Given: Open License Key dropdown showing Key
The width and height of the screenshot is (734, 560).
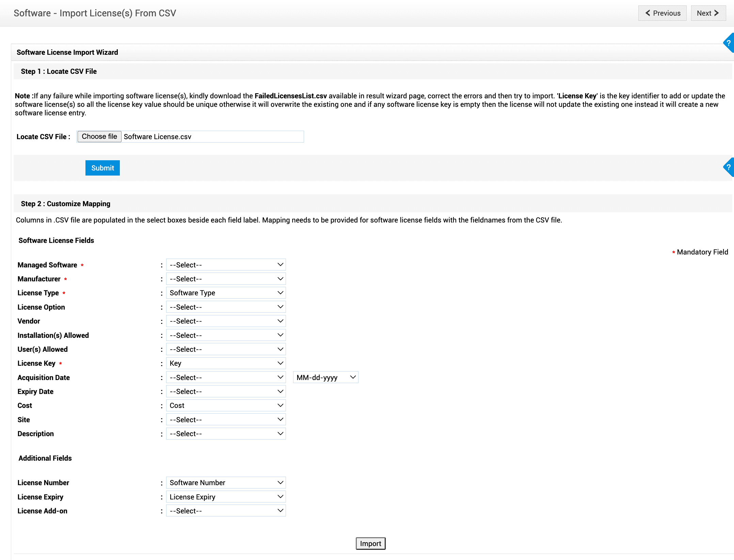Looking at the screenshot, I should [226, 363].
